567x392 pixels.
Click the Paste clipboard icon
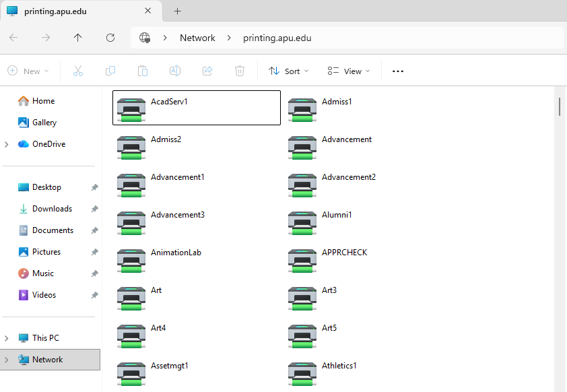[x=143, y=71]
